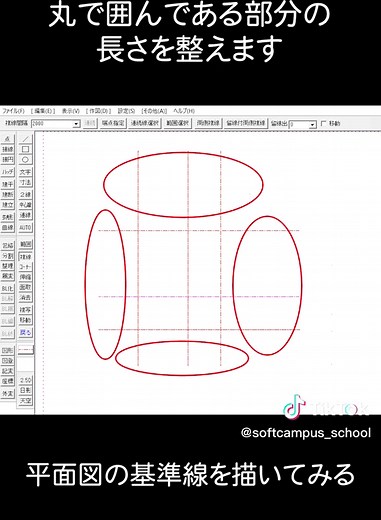The width and height of the screenshot is (381, 520).
Task: Click the blue 戻る undo button
Action: [25, 332]
